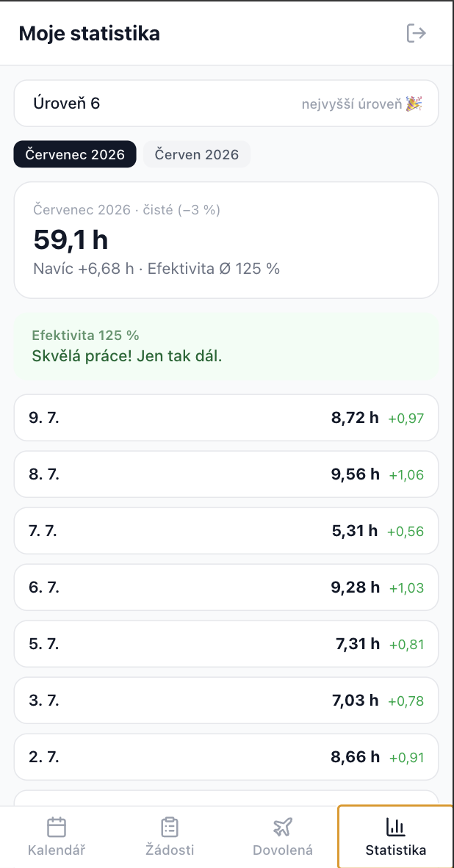
Task: Open the 2. 7. entry with 8,66 h
Action: coord(226,756)
